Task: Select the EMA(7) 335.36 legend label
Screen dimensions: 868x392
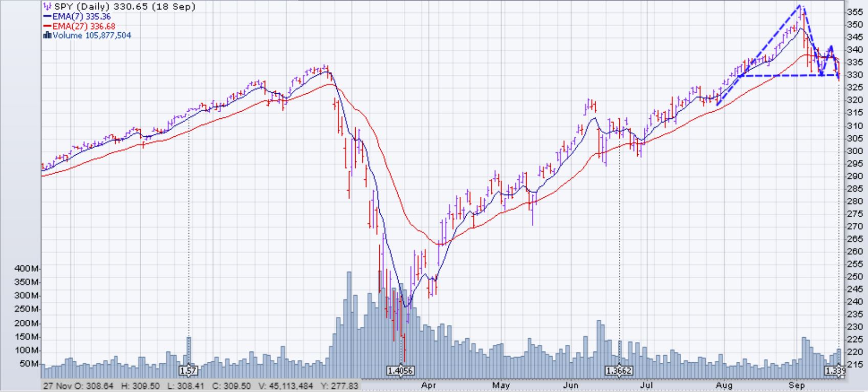Action: click(x=81, y=17)
